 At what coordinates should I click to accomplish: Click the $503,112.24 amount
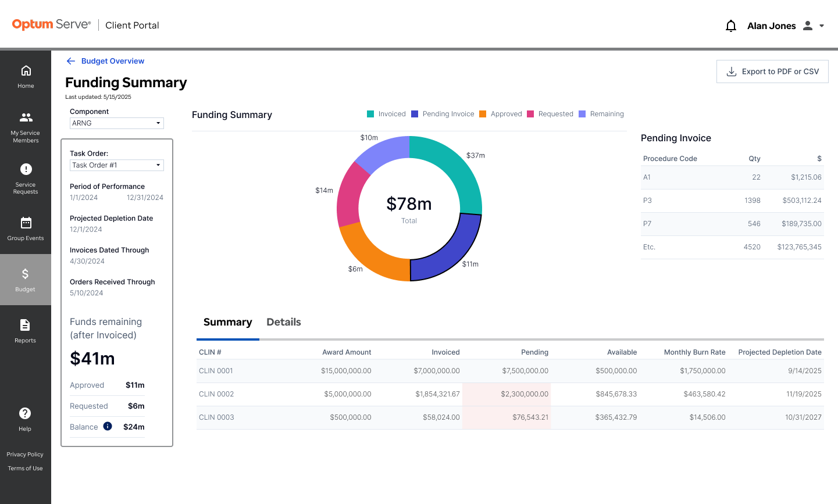pyautogui.click(x=802, y=201)
